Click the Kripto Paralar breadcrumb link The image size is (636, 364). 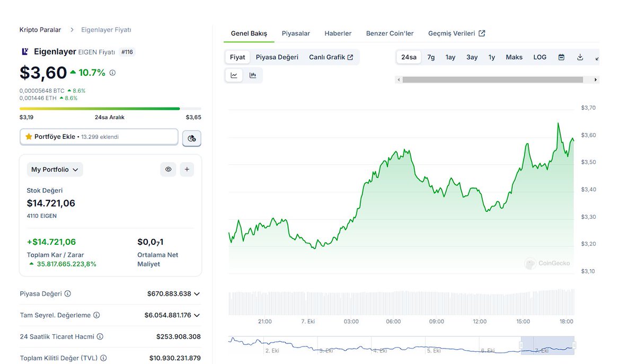pos(40,30)
